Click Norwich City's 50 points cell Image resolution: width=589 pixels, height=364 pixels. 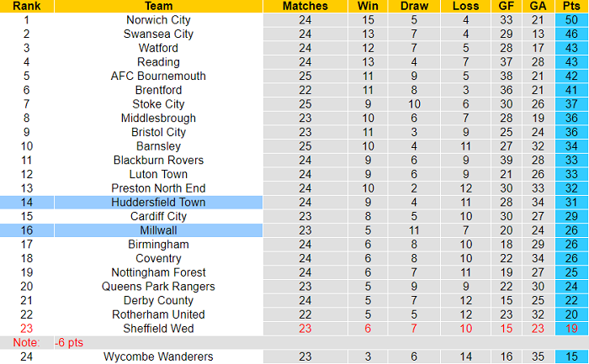[571, 20]
